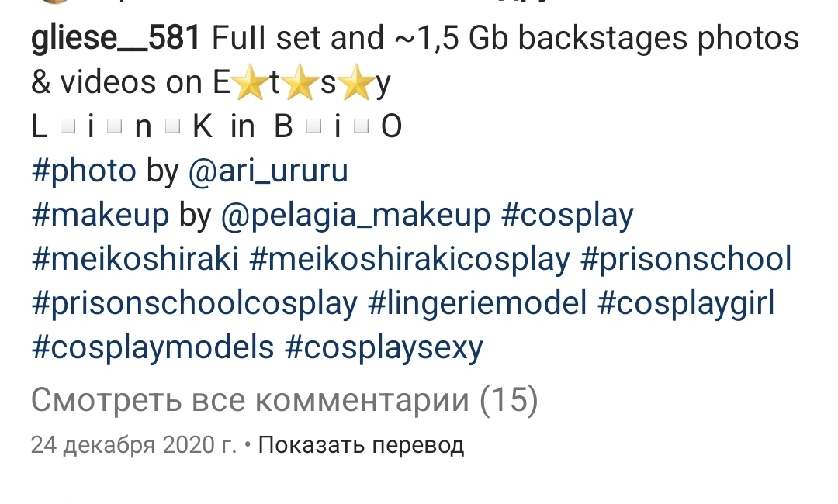Open the #makeup hashtag
Viewport: 838px width, 504px height.
100,216
